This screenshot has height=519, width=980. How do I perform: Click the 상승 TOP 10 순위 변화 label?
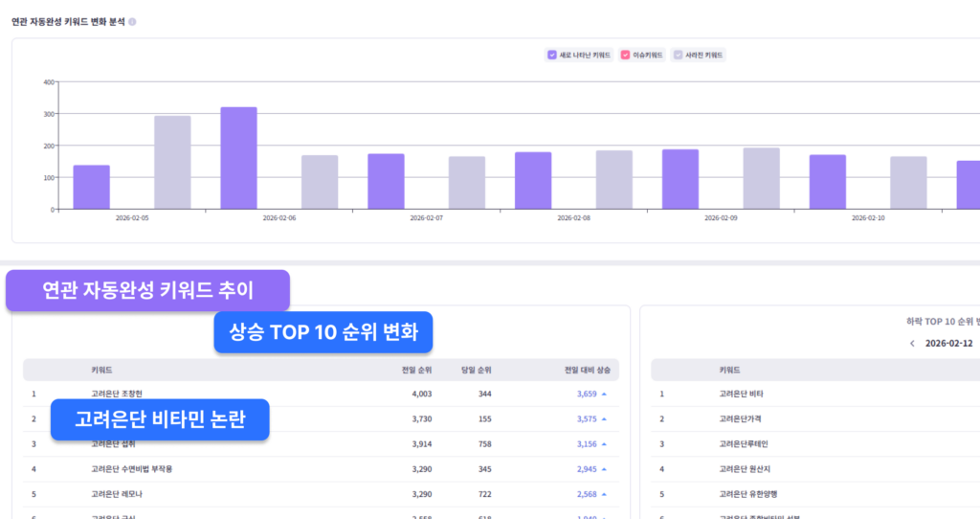[323, 332]
